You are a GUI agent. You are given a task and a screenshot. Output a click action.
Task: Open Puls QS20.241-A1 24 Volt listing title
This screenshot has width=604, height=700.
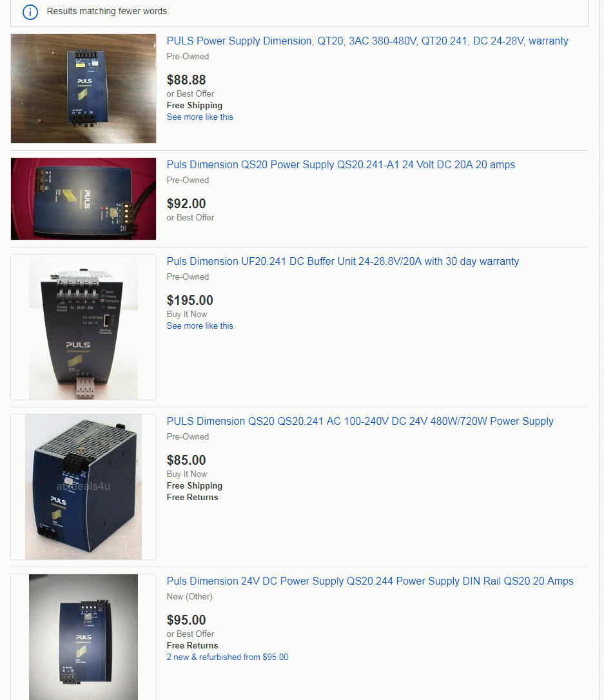click(341, 165)
